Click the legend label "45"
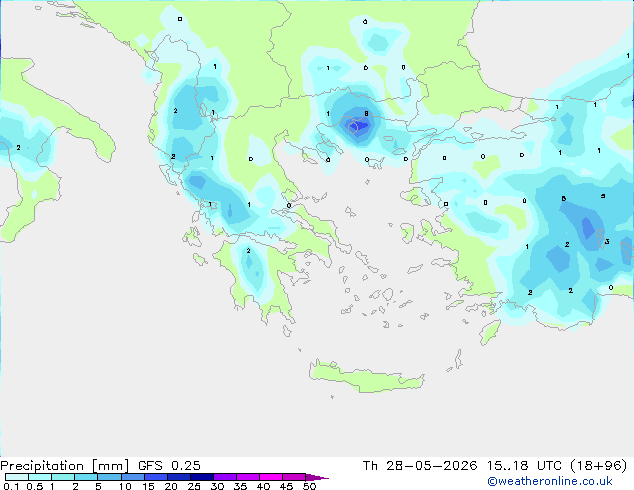Viewport: 634px width, 490px height. pos(286,486)
